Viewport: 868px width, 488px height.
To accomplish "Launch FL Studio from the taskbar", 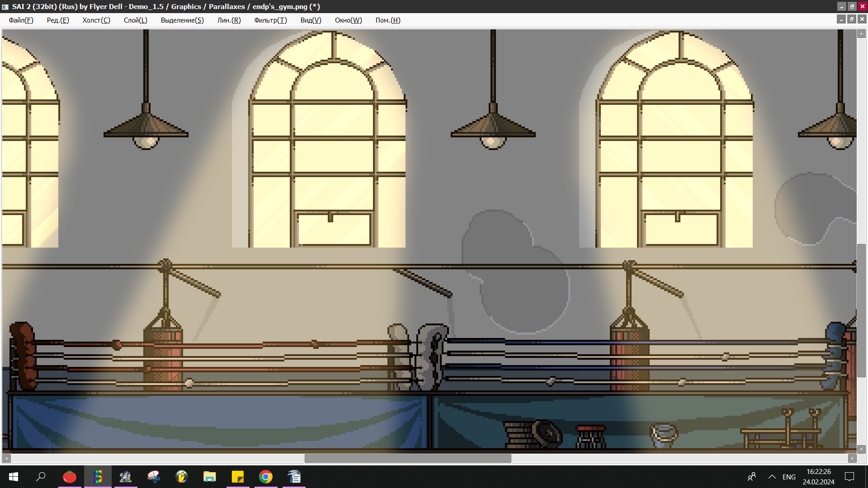I will click(182, 477).
